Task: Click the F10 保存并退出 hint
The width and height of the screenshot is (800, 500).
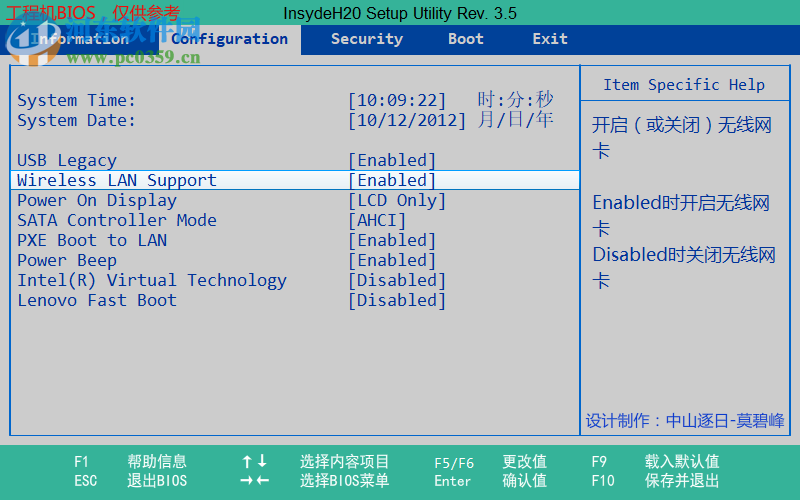Action: [656, 481]
